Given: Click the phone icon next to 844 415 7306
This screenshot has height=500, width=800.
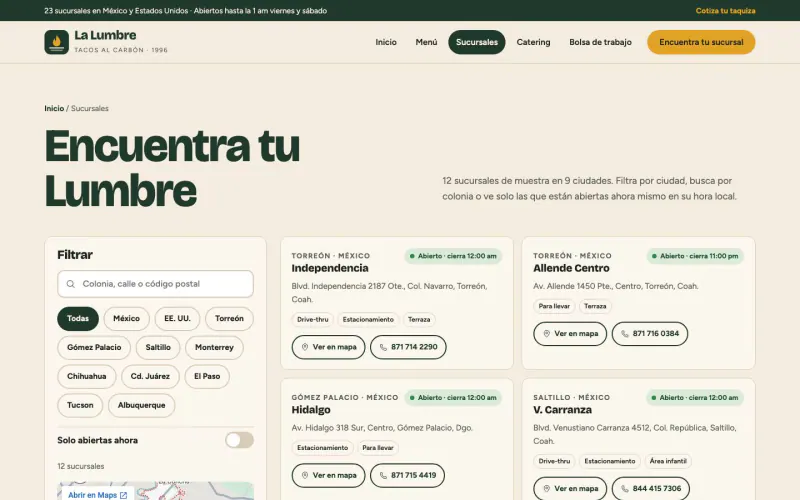Looking at the screenshot, I should (x=624, y=489).
